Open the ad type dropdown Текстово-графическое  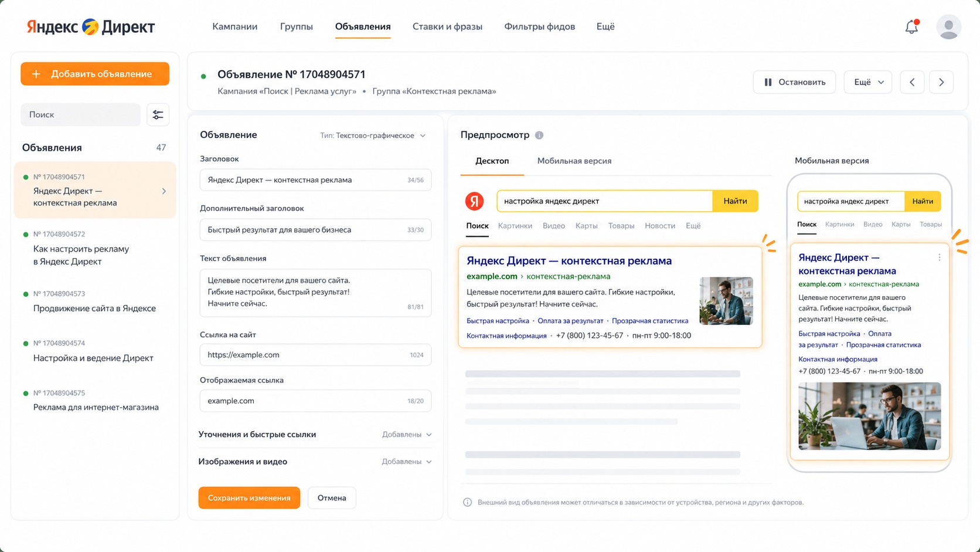373,136
